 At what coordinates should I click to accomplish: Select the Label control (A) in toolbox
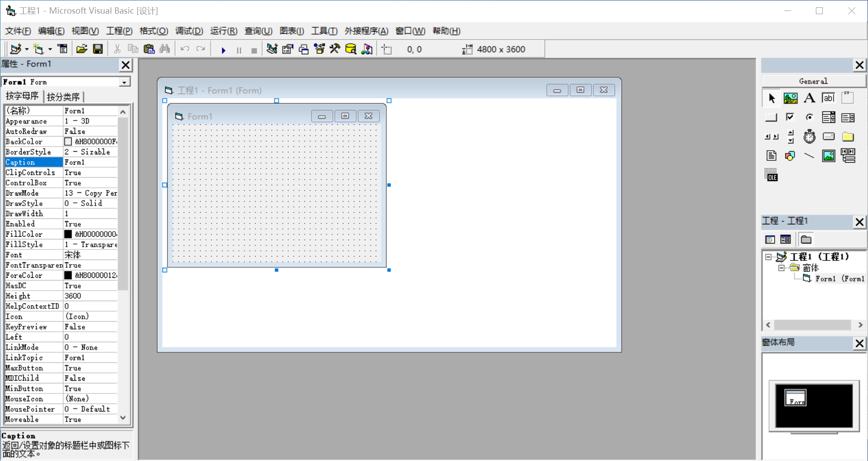809,98
